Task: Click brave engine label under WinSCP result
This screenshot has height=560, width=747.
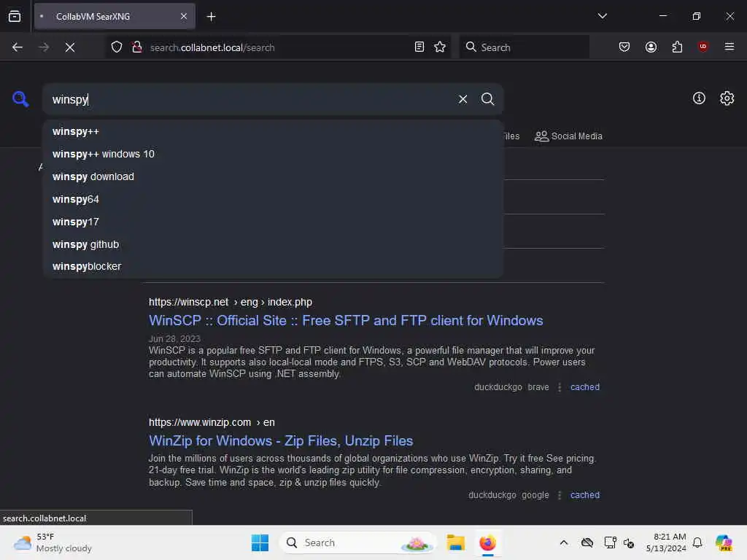Action: [538, 387]
